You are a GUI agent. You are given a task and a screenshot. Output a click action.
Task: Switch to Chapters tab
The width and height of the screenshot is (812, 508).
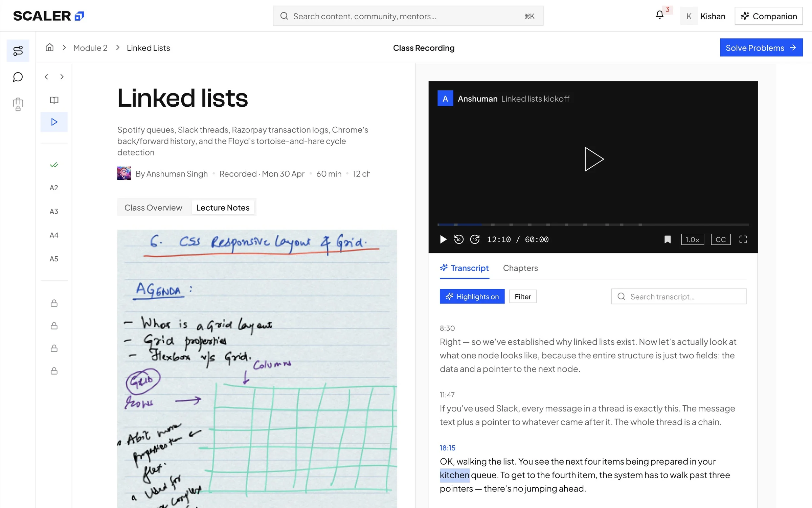coord(520,268)
